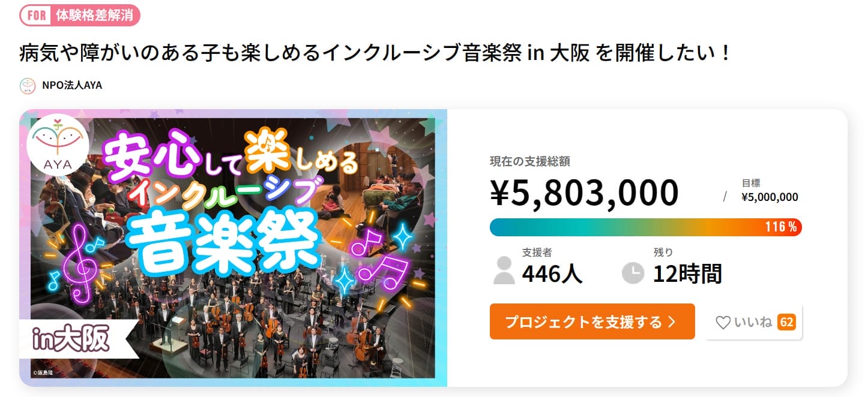Click the clock icon beside 12時間
The height and width of the screenshot is (397, 868).
click(633, 273)
